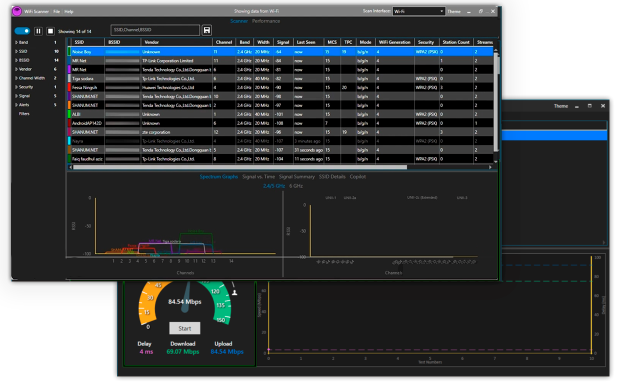Click the Huawei Technologies vendor cell

177,87
